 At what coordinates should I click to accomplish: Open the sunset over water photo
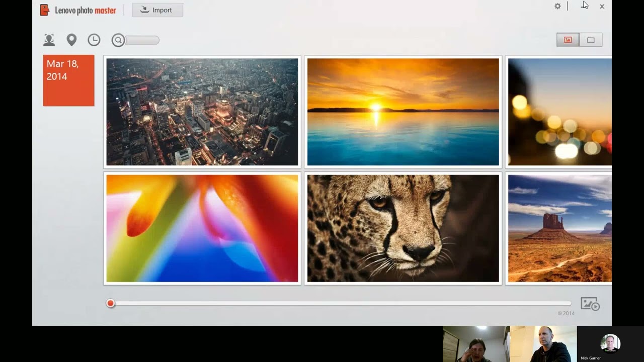(x=403, y=112)
